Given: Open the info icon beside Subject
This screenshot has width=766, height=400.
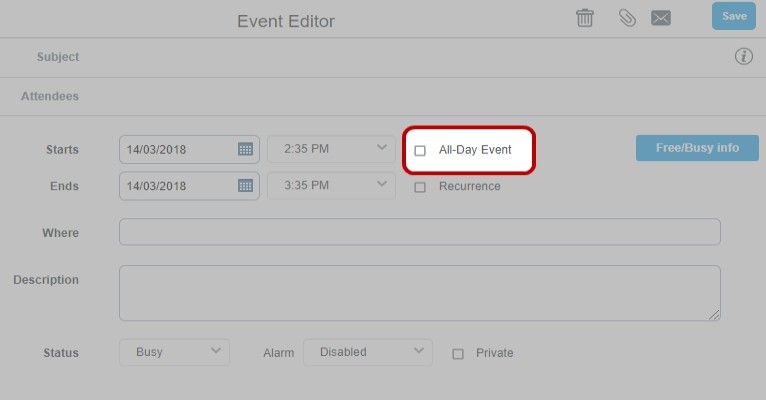Looking at the screenshot, I should pos(744,57).
